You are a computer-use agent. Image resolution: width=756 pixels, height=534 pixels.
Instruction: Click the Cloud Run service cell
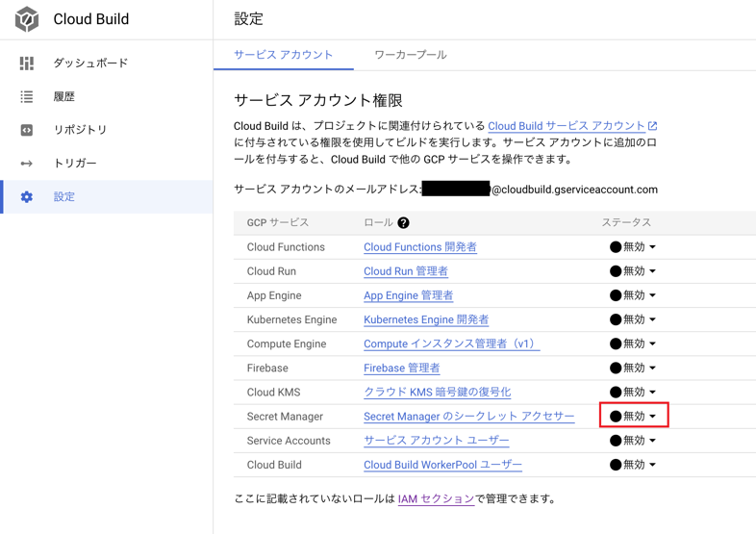pyautogui.click(x=271, y=271)
